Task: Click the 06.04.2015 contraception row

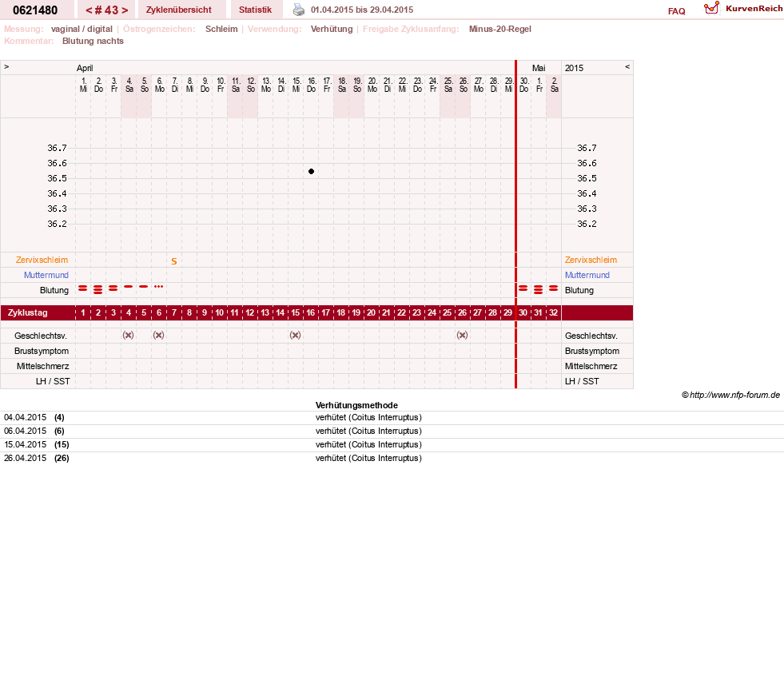Action: [x=392, y=431]
